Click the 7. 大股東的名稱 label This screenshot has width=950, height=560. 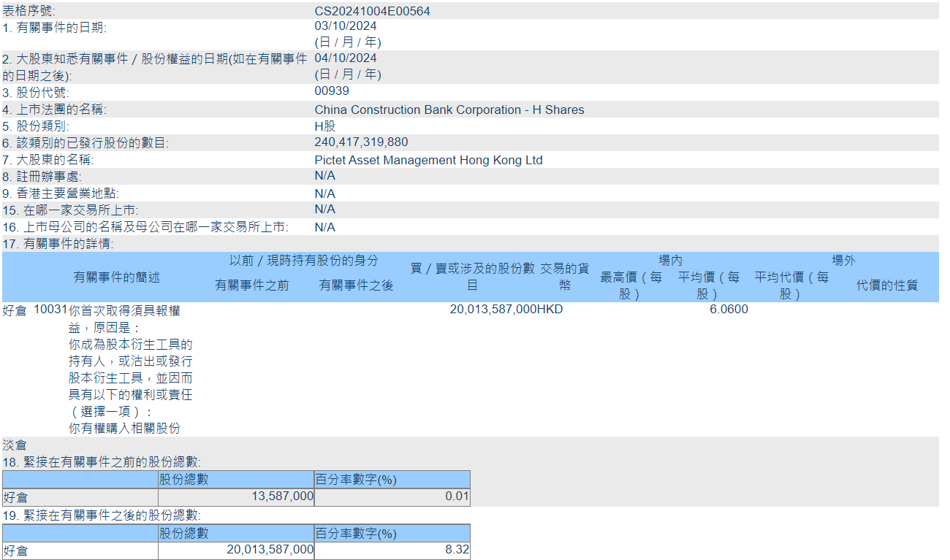48,161
